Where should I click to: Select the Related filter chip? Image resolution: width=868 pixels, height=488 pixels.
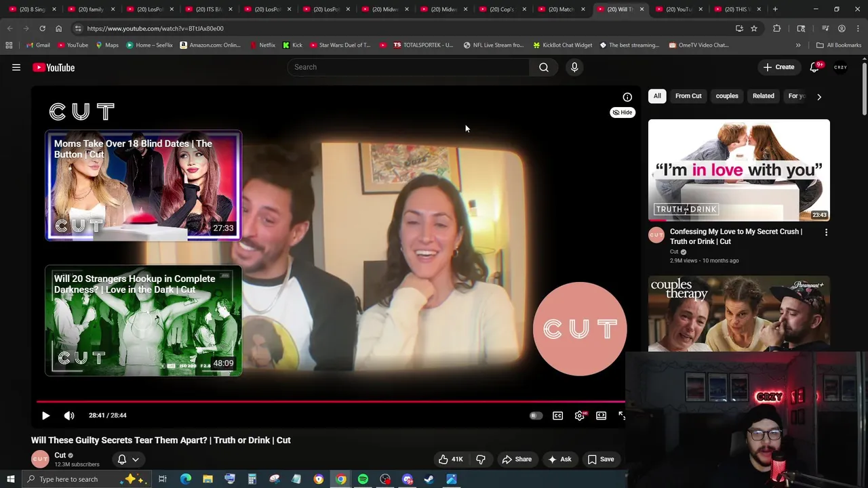pyautogui.click(x=763, y=96)
